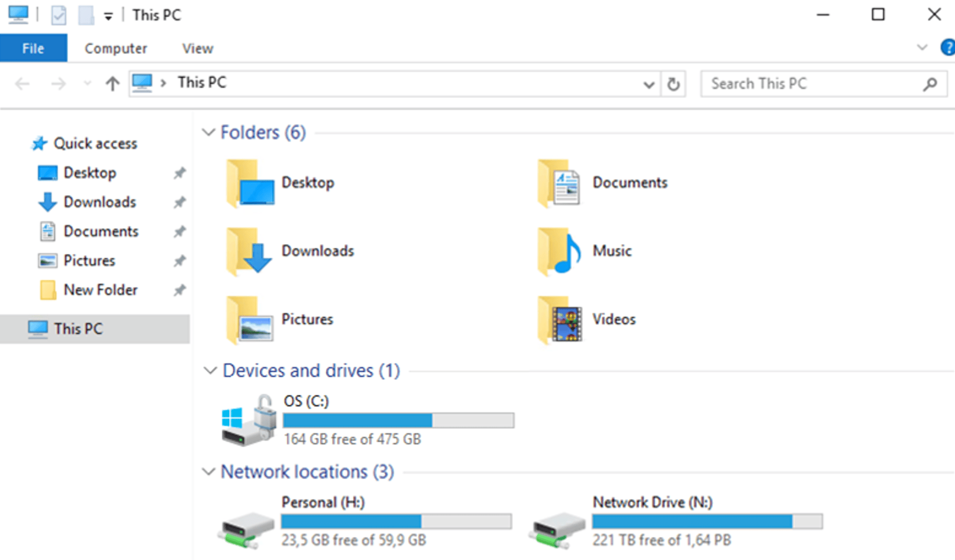
Task: Click the pin next to Downloads
Action: [x=180, y=202]
